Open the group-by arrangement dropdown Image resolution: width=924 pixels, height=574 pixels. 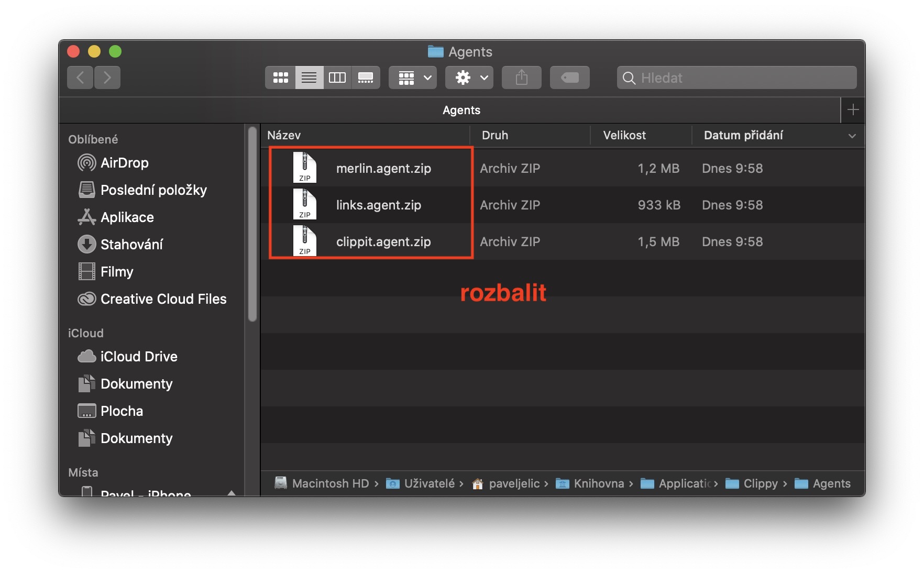pyautogui.click(x=413, y=78)
